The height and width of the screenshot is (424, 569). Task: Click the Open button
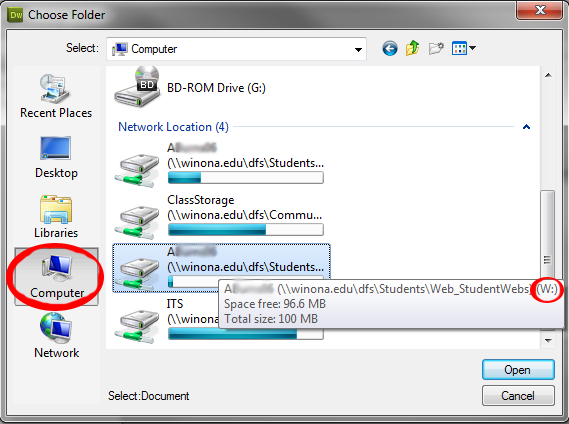518,370
